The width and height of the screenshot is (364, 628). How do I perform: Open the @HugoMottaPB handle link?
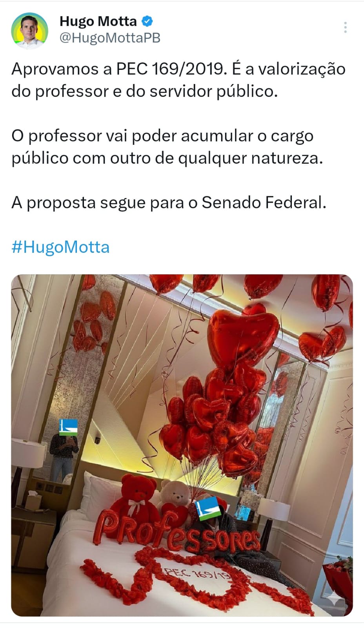110,38
